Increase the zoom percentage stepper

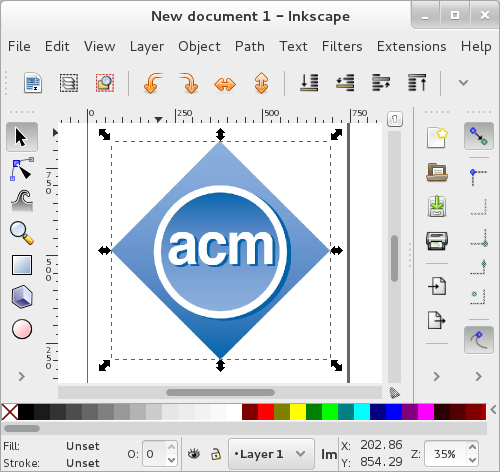(x=472, y=447)
